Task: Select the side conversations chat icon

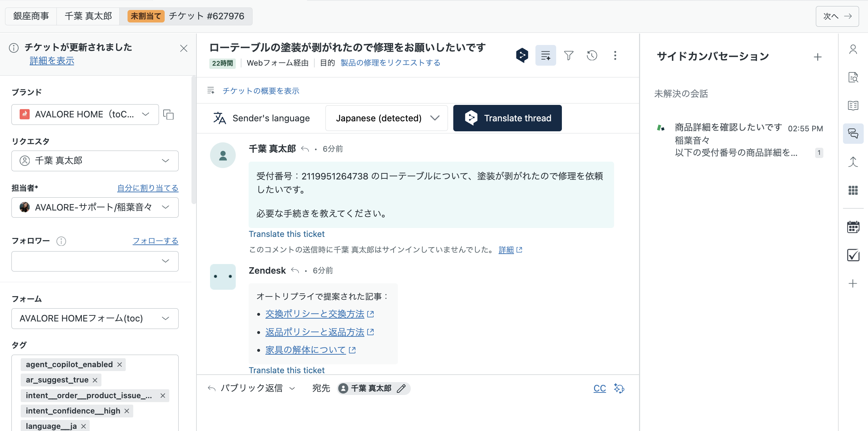Action: coord(853,134)
